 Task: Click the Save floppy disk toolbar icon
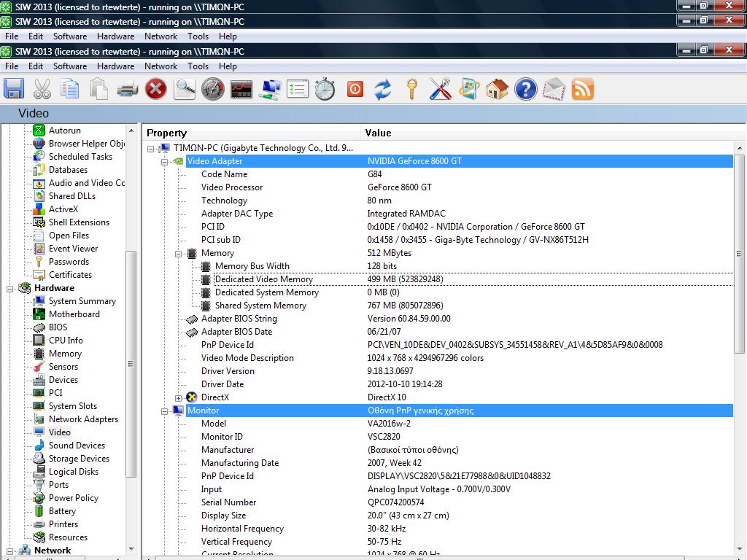[14, 89]
